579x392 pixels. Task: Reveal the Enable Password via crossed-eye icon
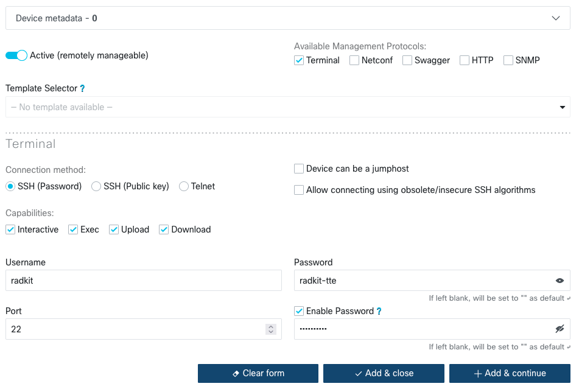click(560, 329)
